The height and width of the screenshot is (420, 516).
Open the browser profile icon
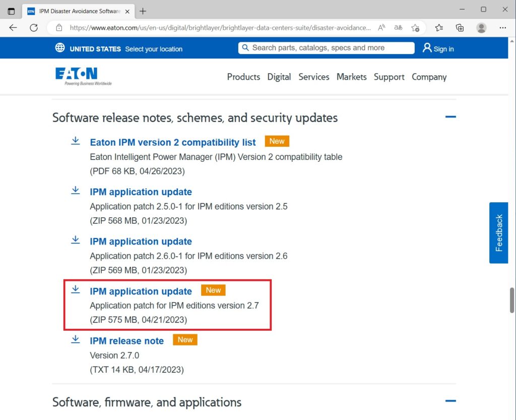482,28
